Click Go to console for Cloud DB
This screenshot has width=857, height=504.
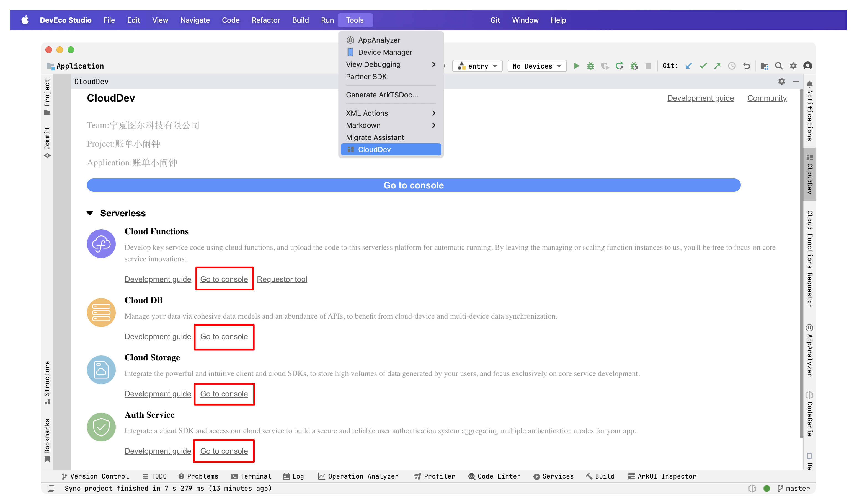224,336
